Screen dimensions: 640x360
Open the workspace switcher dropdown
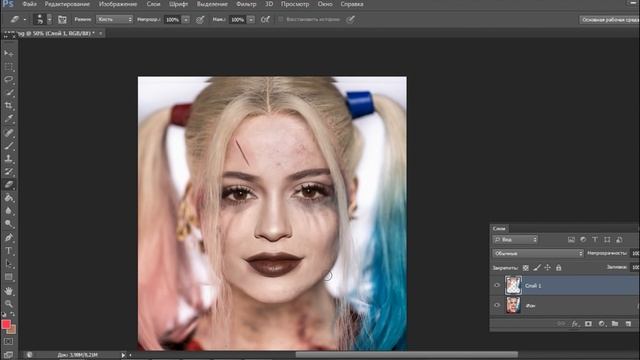(610, 20)
